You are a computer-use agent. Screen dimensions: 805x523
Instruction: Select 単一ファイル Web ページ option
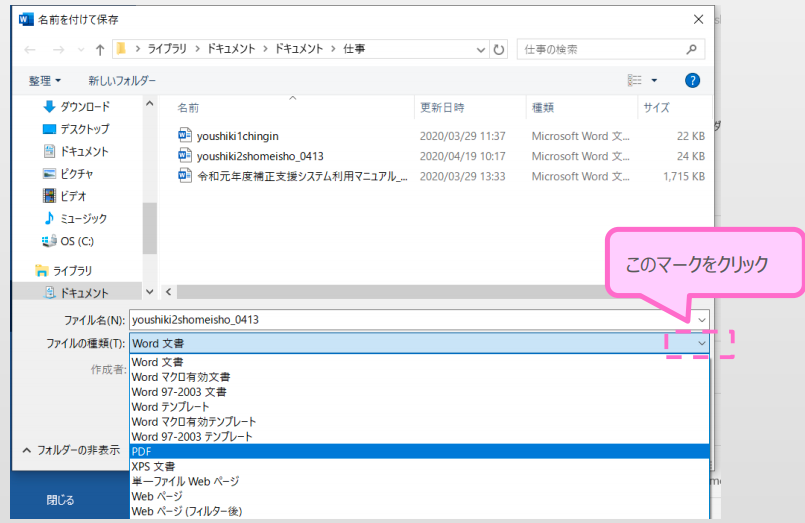(x=419, y=481)
